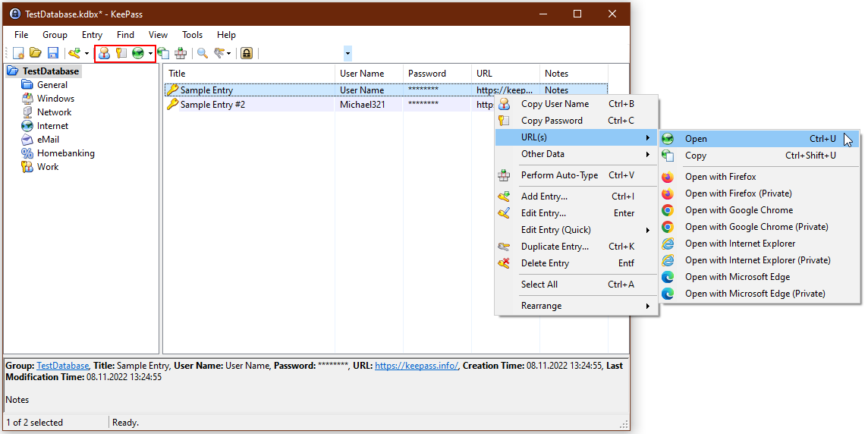868x434 pixels.
Task: Choose Copy User Name in context menu
Action: coord(577,103)
